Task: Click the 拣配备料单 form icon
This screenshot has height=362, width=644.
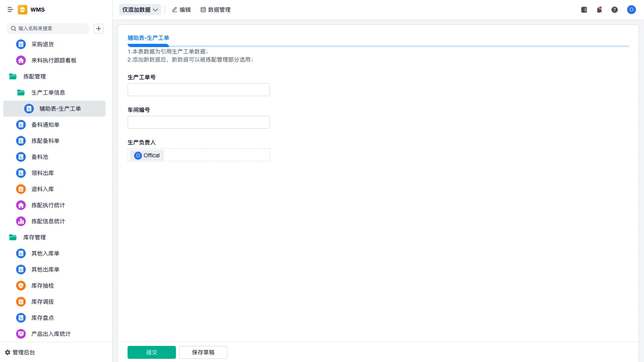Action: click(x=21, y=141)
